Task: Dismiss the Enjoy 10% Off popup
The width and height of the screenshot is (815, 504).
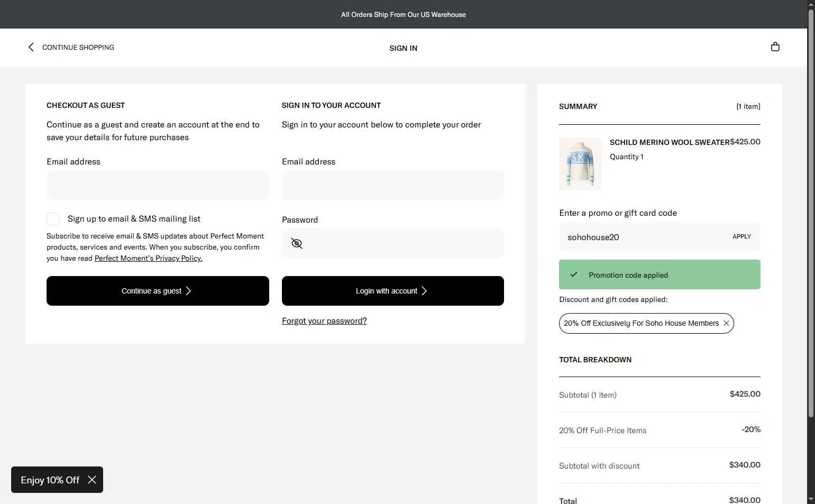Action: (x=92, y=480)
